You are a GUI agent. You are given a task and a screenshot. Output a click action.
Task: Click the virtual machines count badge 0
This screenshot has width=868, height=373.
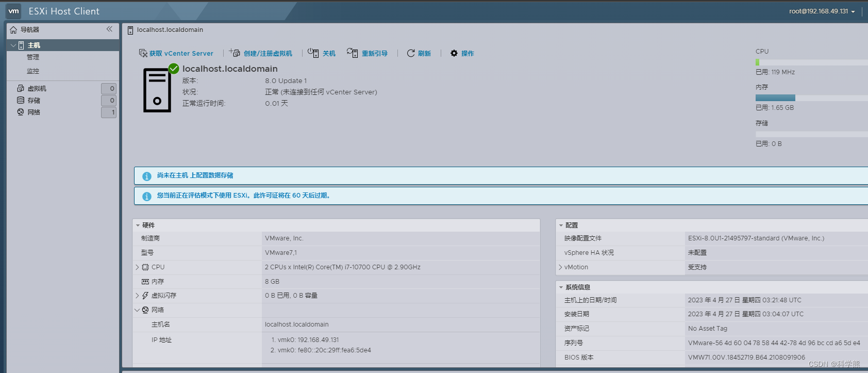coord(109,89)
